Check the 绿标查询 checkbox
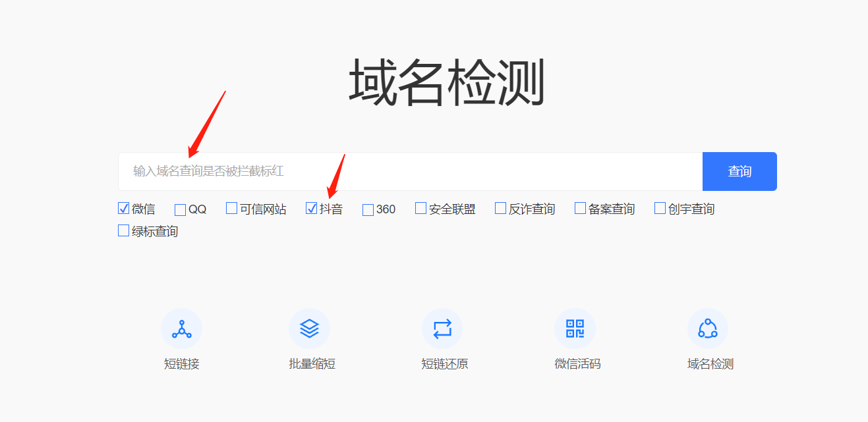The width and height of the screenshot is (868, 422). 123,231
